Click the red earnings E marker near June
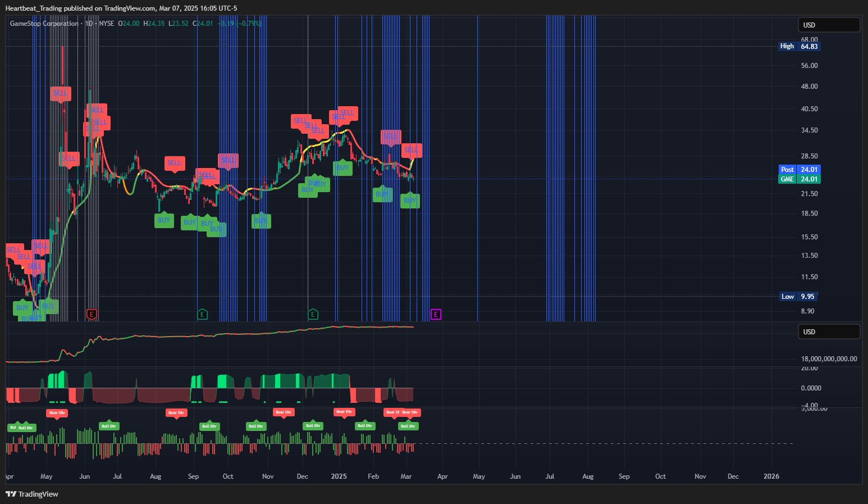868x504 pixels. 92,314
